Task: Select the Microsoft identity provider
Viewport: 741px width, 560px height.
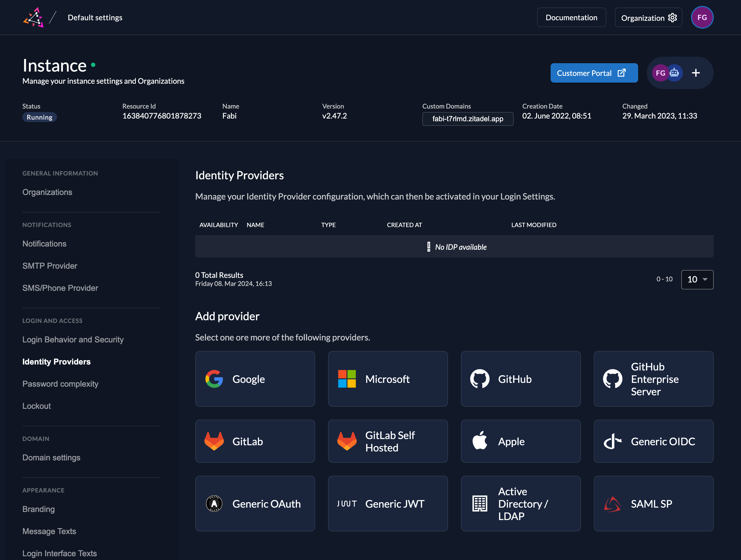Action: pyautogui.click(x=388, y=379)
